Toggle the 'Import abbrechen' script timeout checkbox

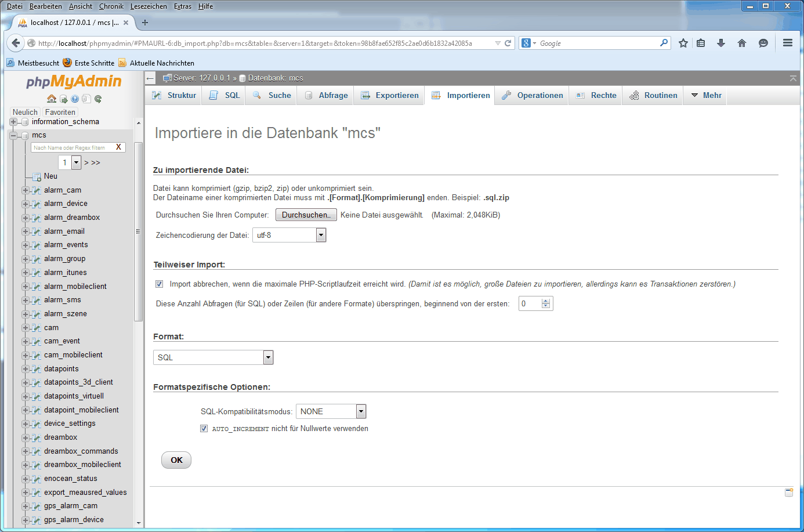pos(160,284)
